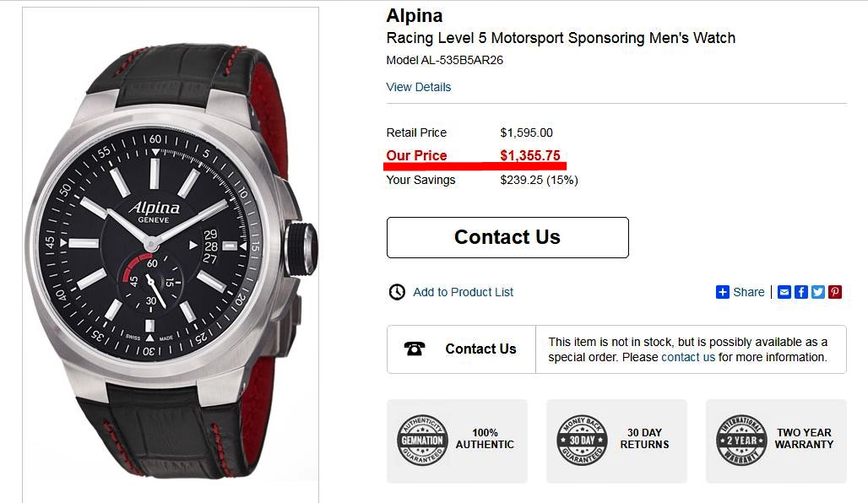
Task: Click the Alpina watch product image
Action: (x=171, y=253)
